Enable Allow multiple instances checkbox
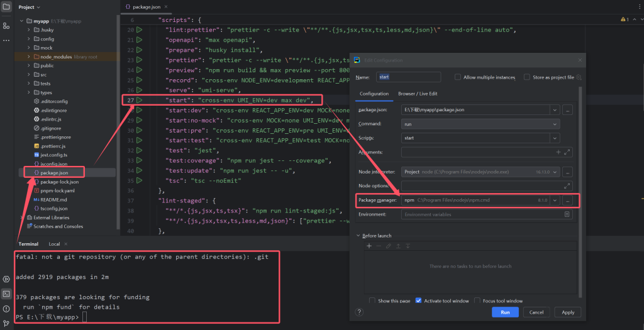Screen dimensions: 644x330 coord(458,77)
